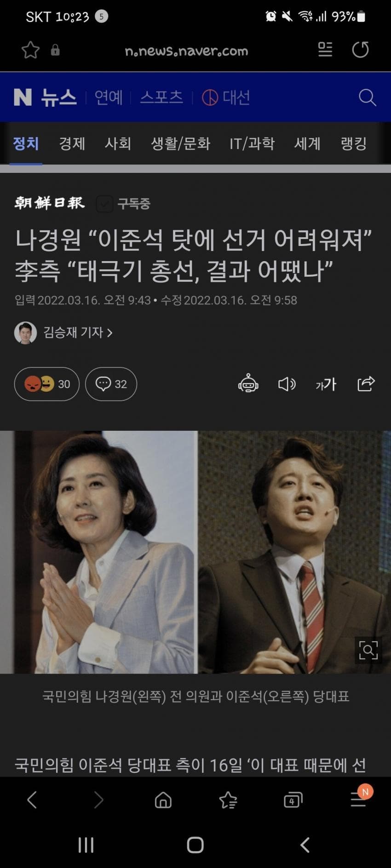Select the IT/과학 tab
Viewport: 391px width, 868px height.
[252, 143]
